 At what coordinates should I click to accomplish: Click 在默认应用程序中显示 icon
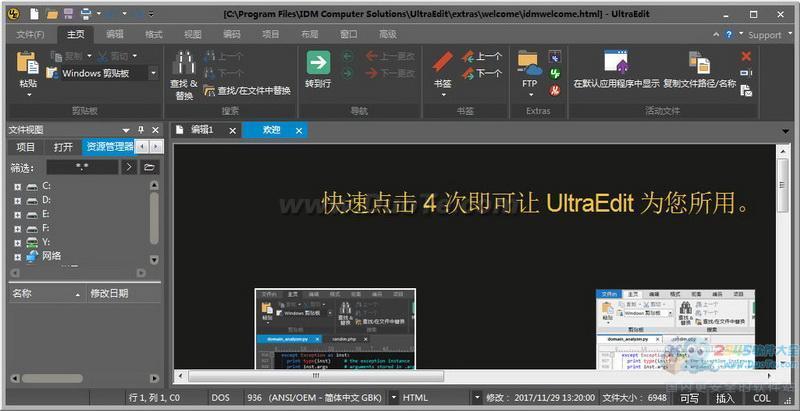616,62
